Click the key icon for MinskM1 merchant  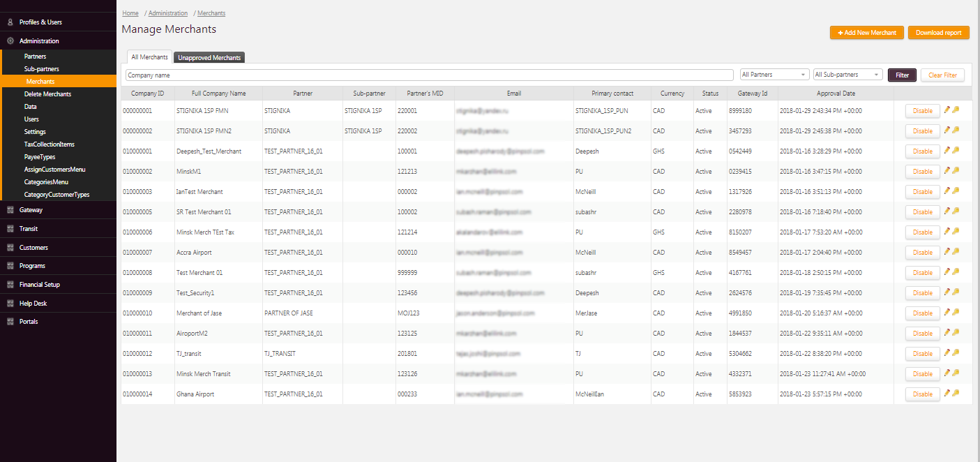click(956, 170)
